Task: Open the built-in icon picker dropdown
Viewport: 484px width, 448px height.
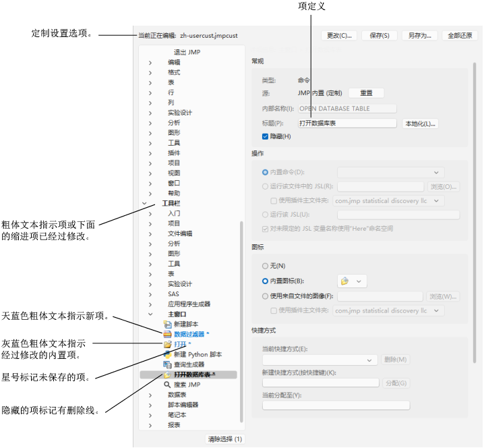Action: click(x=352, y=281)
